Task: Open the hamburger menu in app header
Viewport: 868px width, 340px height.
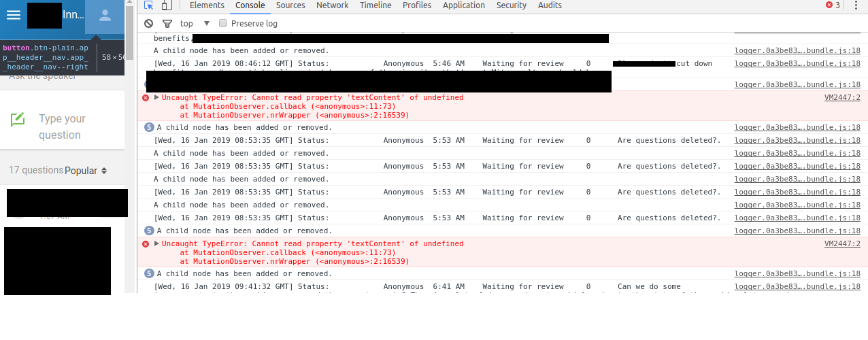Action: 14,15
